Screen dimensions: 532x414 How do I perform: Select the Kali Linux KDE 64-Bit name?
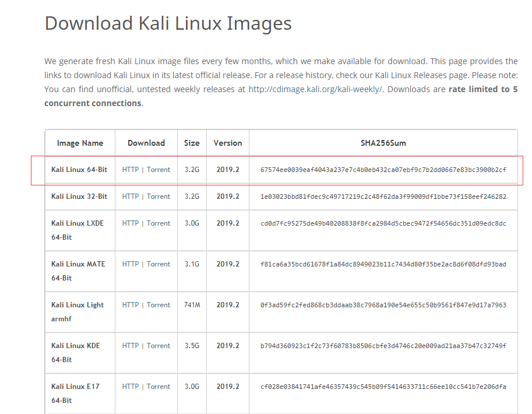(x=76, y=352)
